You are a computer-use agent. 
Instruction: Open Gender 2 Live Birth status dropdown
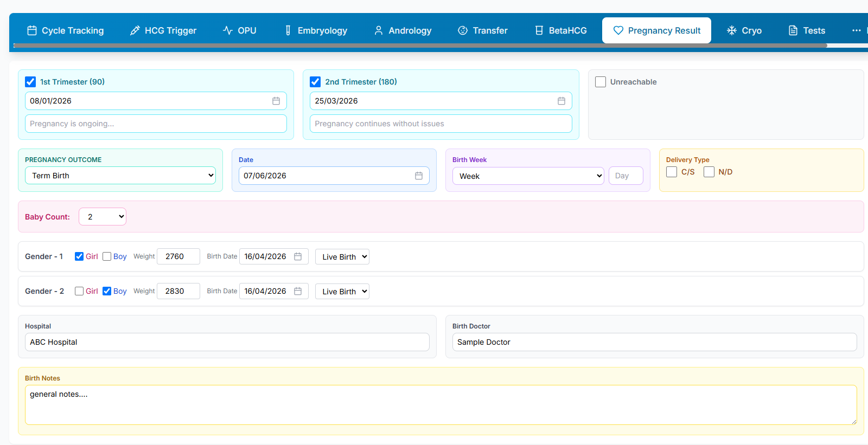342,292
